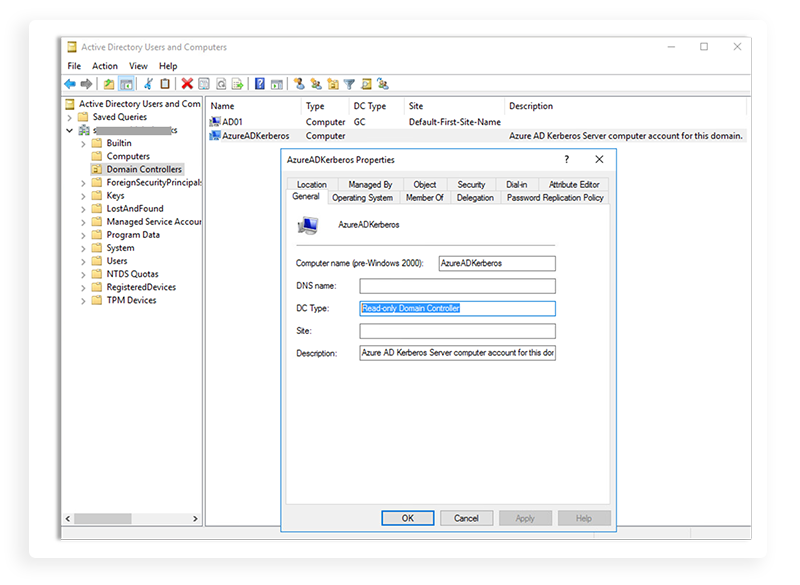Image resolution: width=800 pixels, height=585 pixels.
Task: Click the Export List toolbar icon
Action: [x=237, y=84]
